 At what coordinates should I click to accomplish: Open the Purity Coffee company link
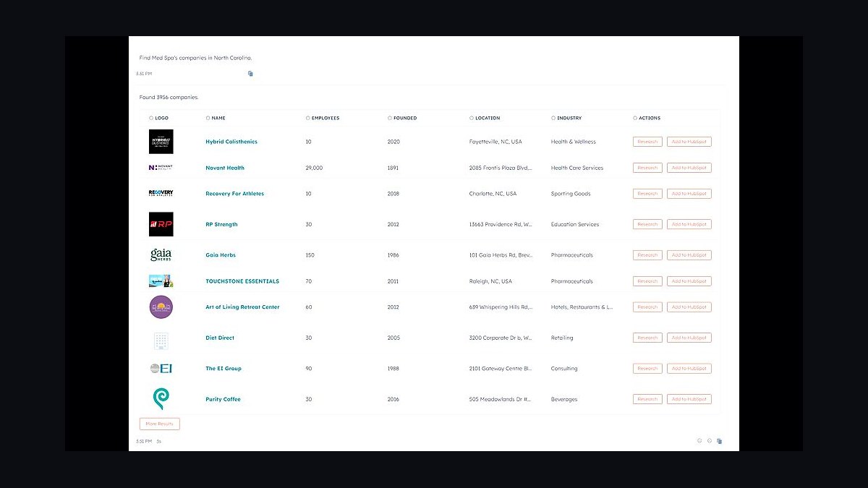[x=224, y=399]
